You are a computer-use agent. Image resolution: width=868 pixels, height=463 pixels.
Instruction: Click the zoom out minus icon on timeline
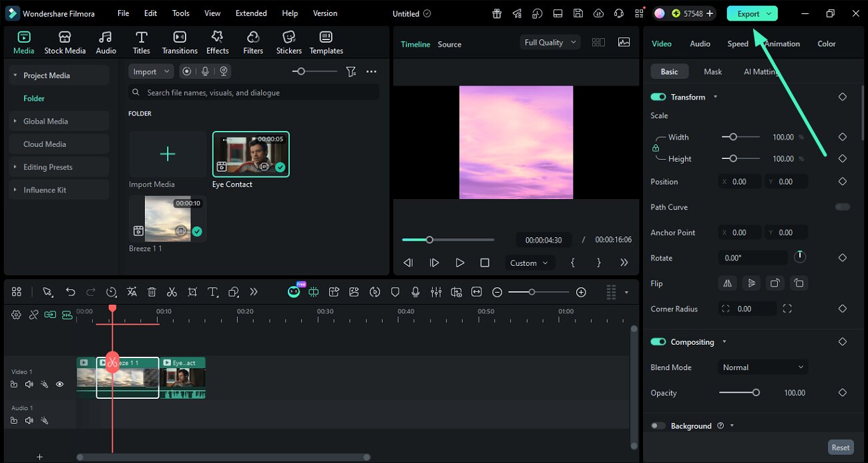click(x=497, y=292)
